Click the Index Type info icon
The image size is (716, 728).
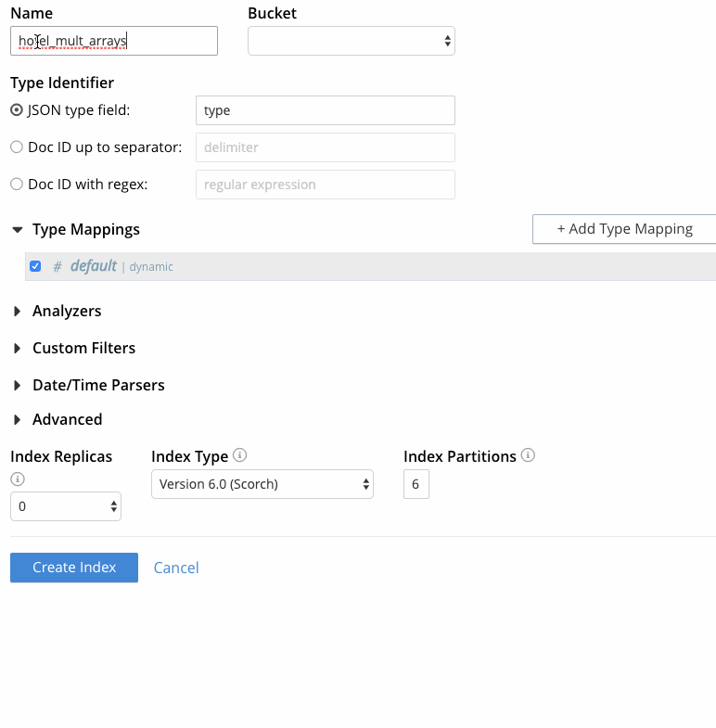click(240, 455)
